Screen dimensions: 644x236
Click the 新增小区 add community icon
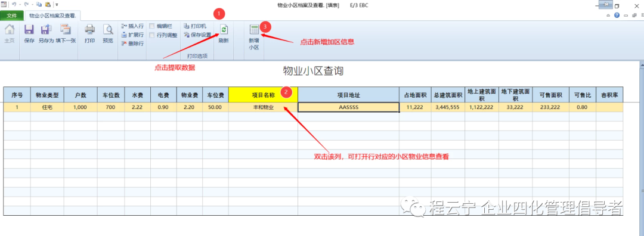[254, 30]
